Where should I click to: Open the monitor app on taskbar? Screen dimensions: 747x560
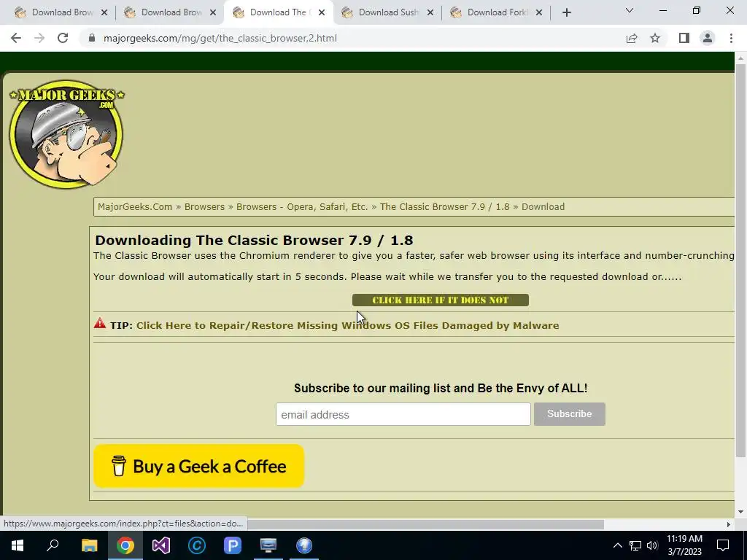click(x=268, y=545)
